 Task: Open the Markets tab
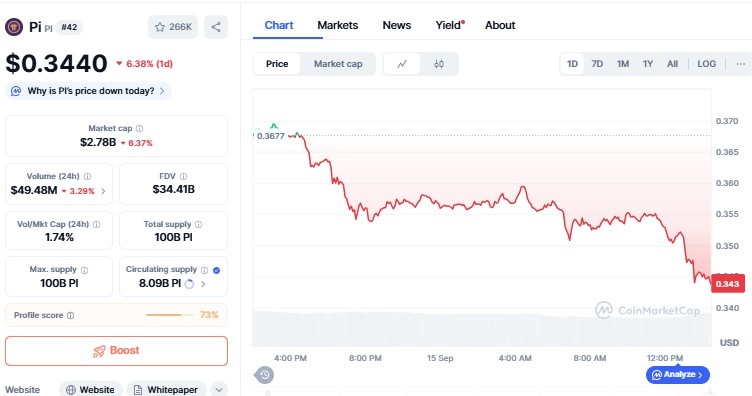pyautogui.click(x=338, y=25)
